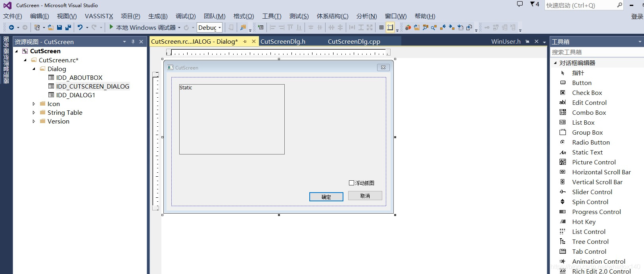Collapse the Dialog folder node
Viewport: 644px width, 274px height.
[x=34, y=69]
